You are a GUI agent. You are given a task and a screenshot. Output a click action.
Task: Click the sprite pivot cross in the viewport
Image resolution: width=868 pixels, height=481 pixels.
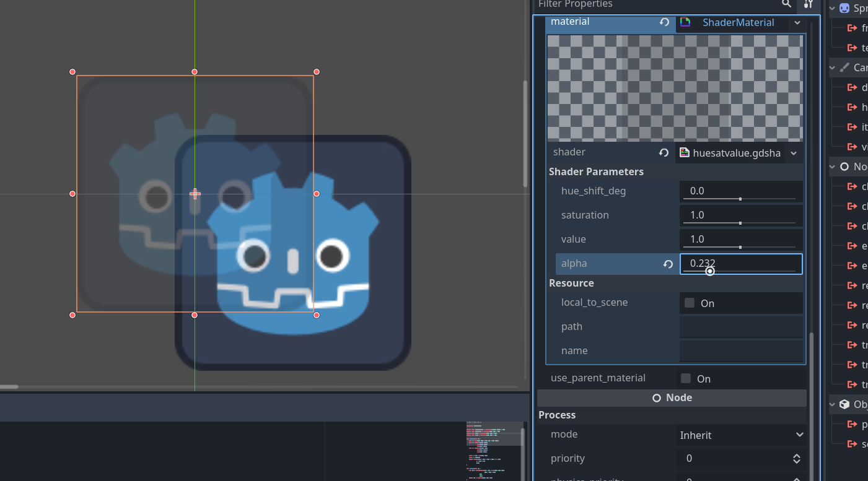tap(195, 194)
